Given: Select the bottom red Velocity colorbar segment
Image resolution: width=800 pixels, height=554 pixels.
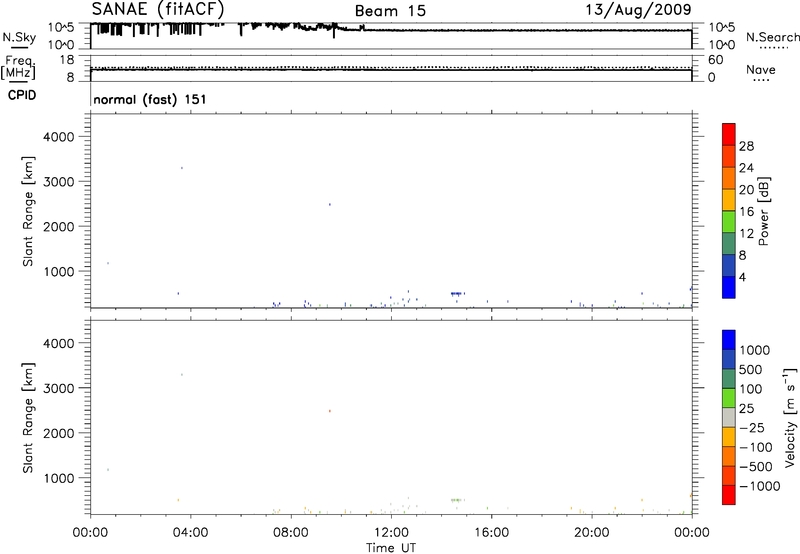Looking at the screenshot, I should (x=729, y=495).
